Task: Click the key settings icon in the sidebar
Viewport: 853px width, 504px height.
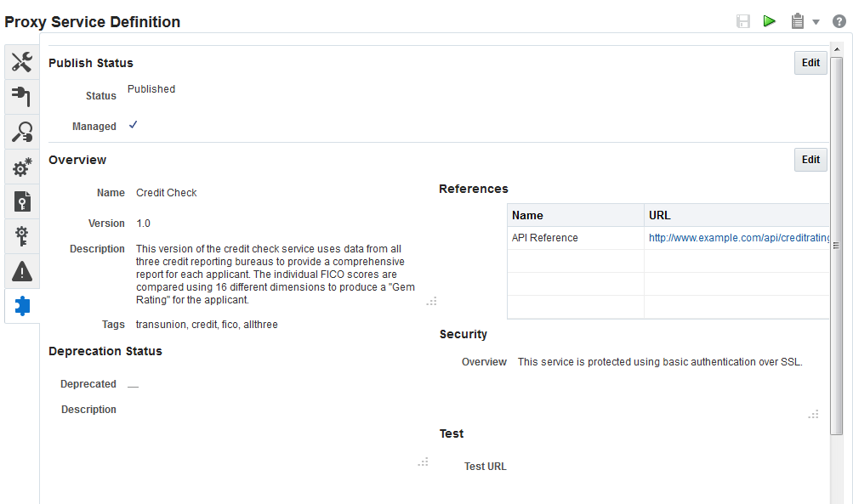Action: coord(21,236)
